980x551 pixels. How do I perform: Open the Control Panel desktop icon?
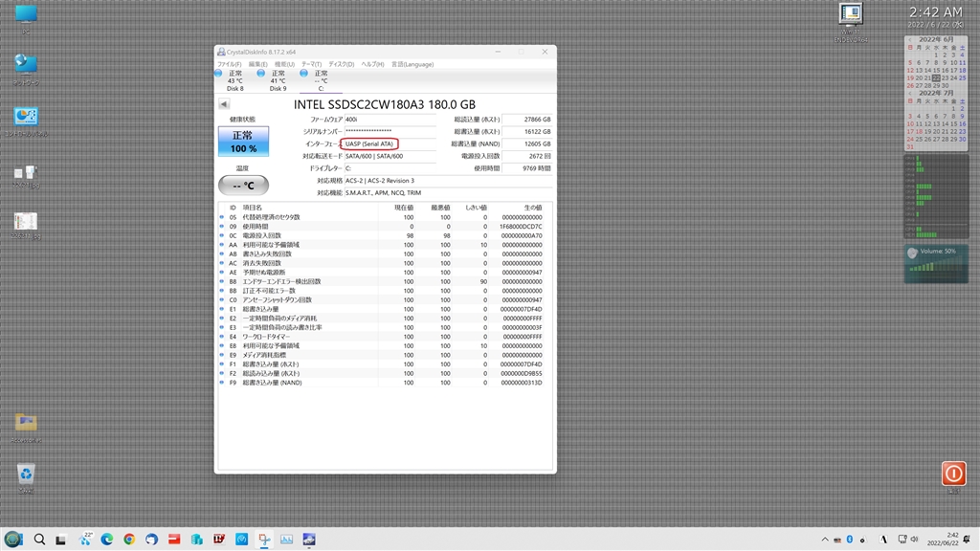point(26,121)
